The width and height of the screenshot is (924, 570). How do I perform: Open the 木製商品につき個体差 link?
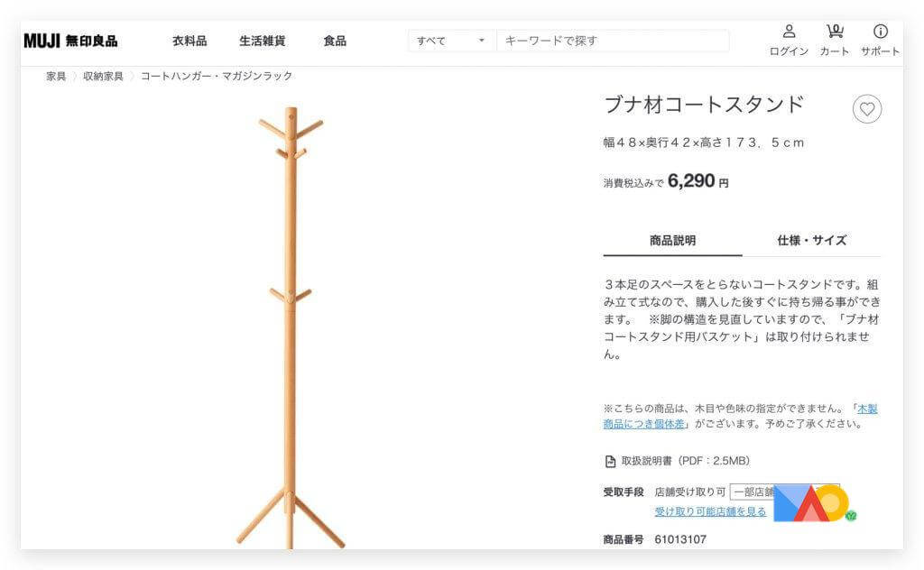point(740,417)
